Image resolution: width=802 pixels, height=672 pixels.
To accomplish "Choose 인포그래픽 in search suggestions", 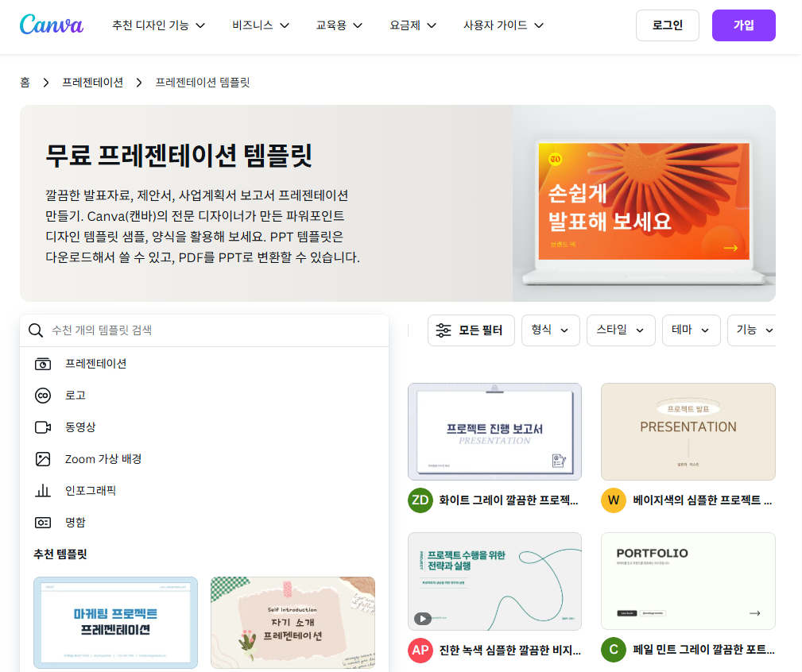I will [x=204, y=491].
